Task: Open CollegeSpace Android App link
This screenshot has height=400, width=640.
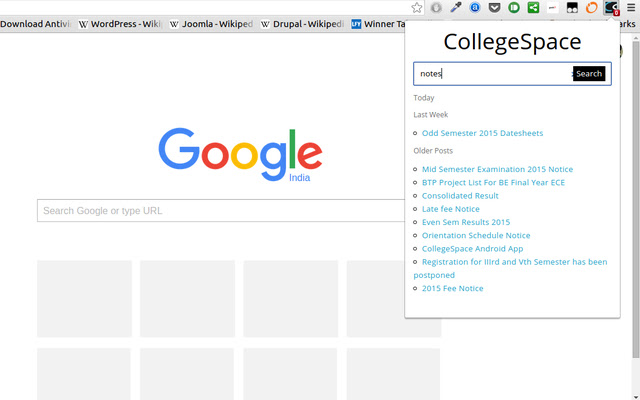Action: point(472,249)
